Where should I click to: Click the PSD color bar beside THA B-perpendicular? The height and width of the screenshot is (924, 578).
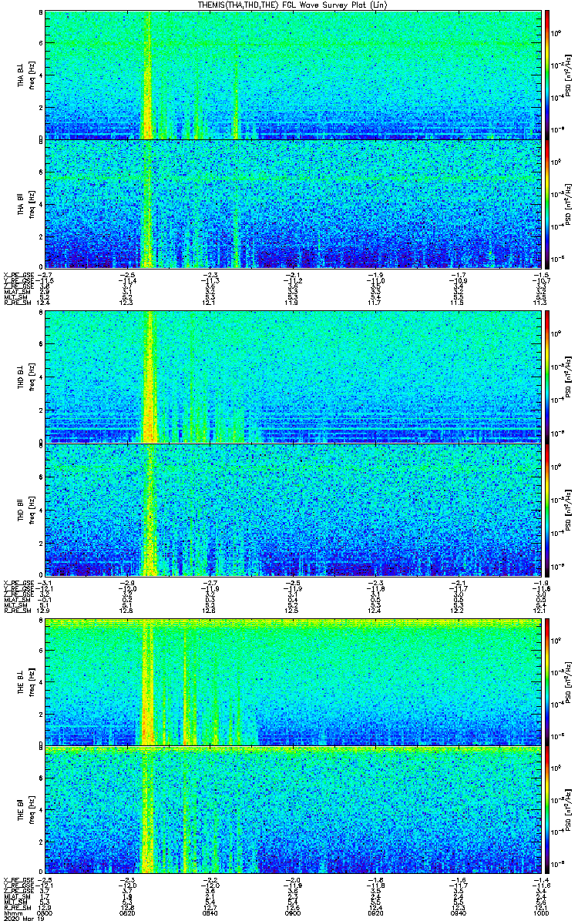[x=547, y=75]
